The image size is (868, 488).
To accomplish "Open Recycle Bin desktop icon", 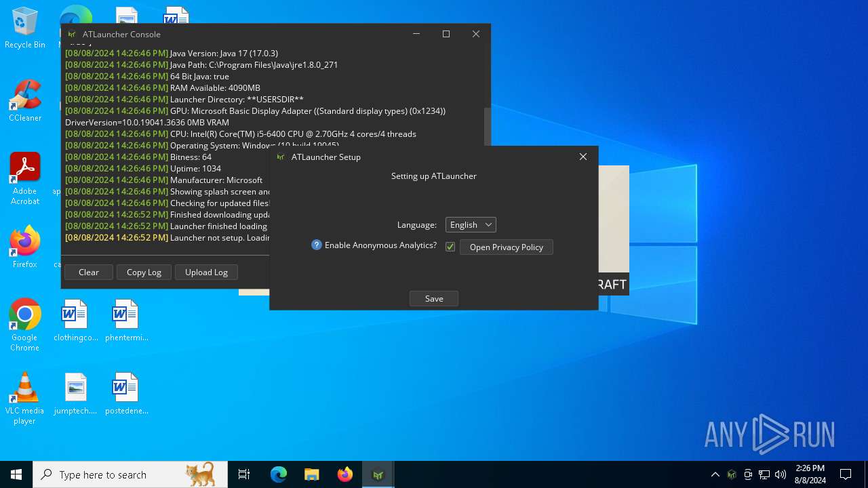I will point(25,28).
